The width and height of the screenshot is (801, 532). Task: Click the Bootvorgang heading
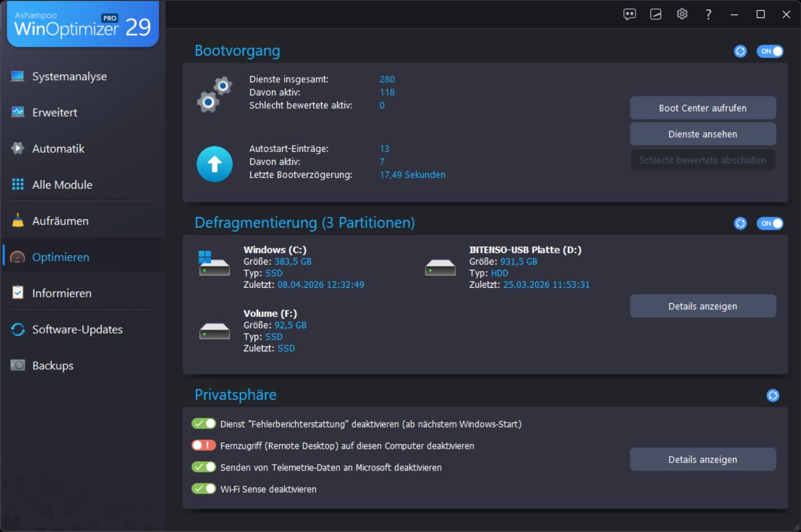[237, 51]
